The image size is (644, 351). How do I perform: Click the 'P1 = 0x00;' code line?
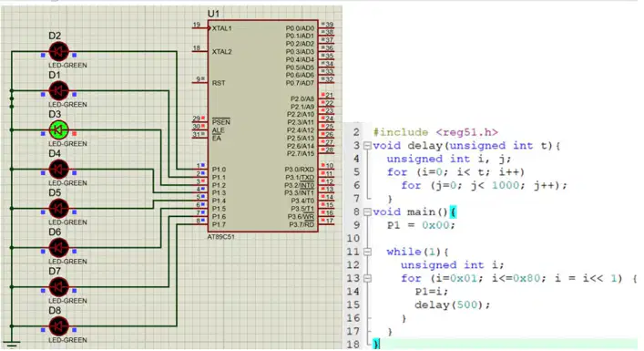pyautogui.click(x=421, y=225)
